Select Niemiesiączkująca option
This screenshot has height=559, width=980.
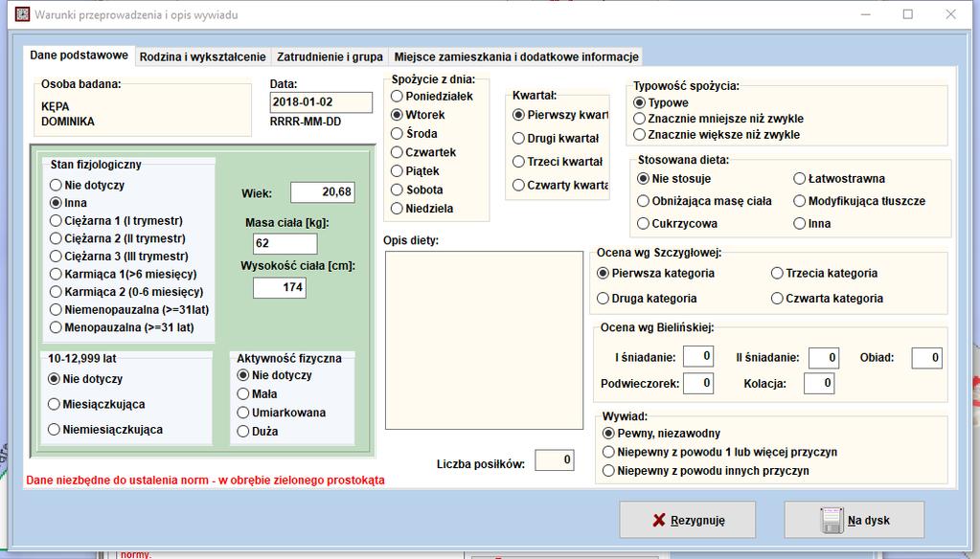(105, 429)
